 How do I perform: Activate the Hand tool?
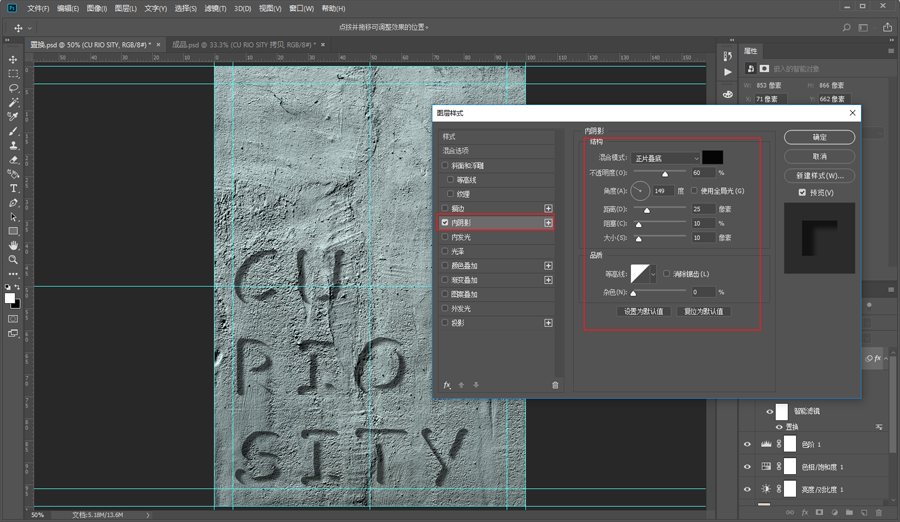[13, 245]
